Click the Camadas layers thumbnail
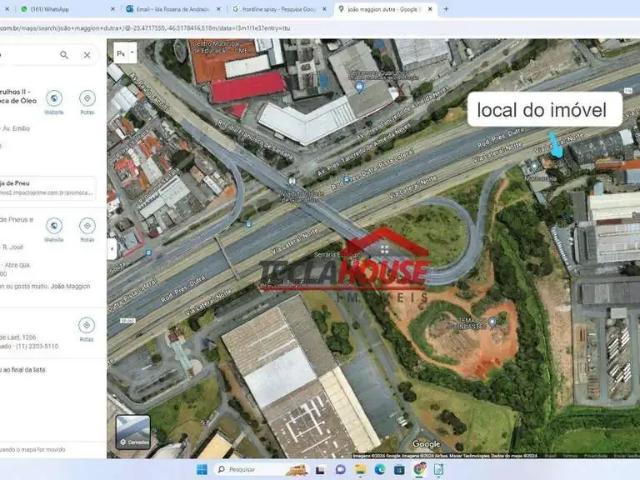 point(132,432)
